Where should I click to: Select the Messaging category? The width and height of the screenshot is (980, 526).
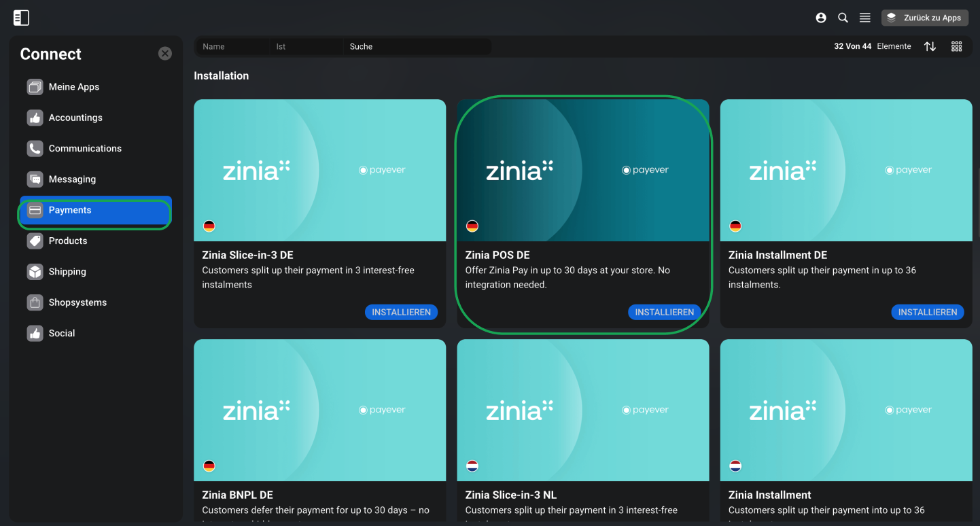(x=95, y=179)
